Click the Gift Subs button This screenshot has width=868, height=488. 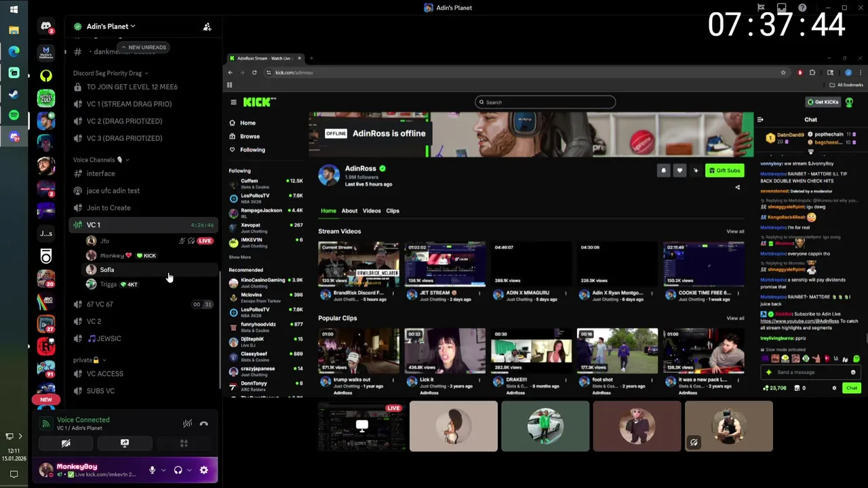pos(724,171)
